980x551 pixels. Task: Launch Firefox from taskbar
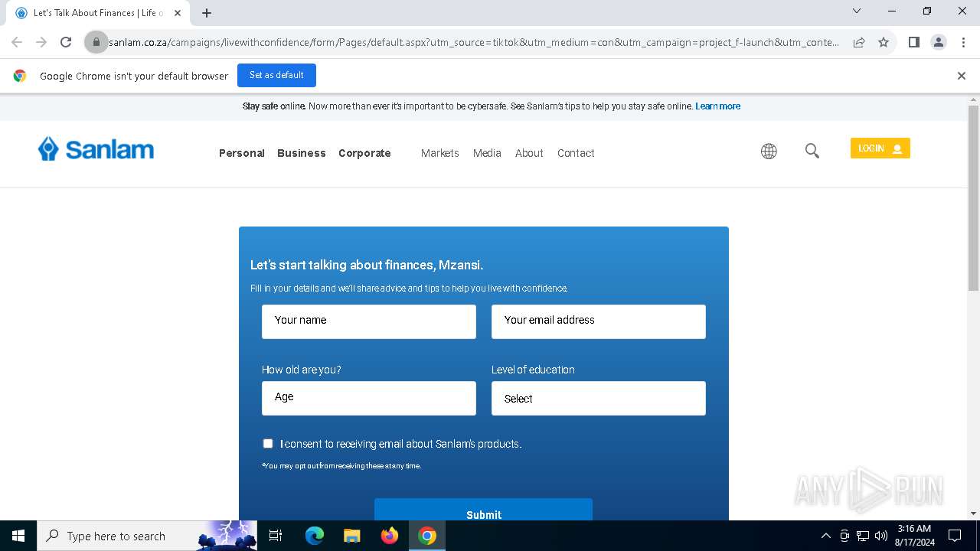[x=390, y=536]
